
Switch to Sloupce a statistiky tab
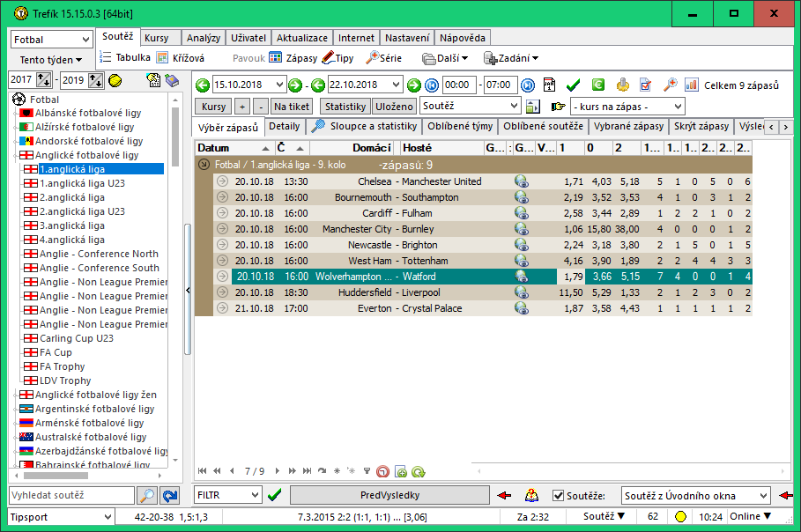click(365, 126)
